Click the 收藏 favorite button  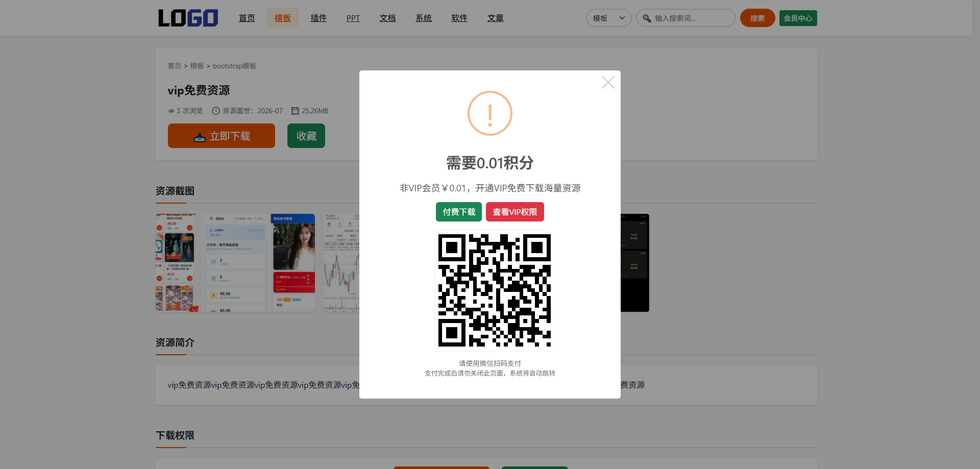[x=306, y=136]
